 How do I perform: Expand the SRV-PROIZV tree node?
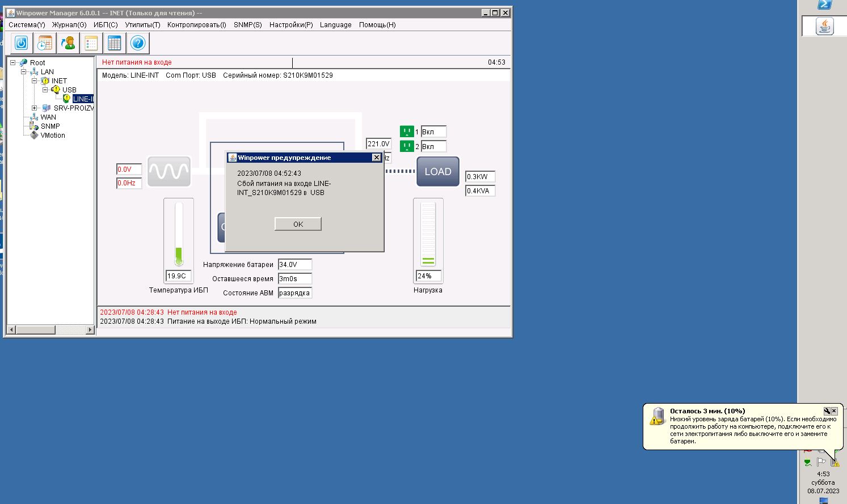point(35,108)
